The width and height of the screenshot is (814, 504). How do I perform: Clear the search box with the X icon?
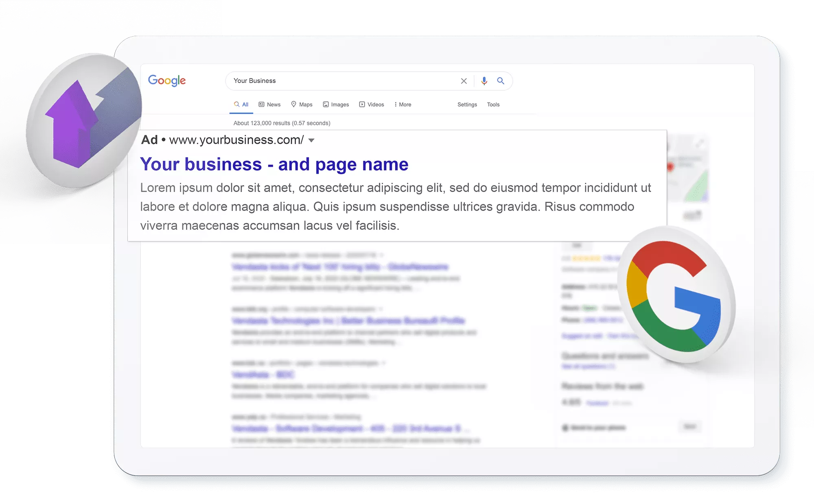(x=464, y=81)
